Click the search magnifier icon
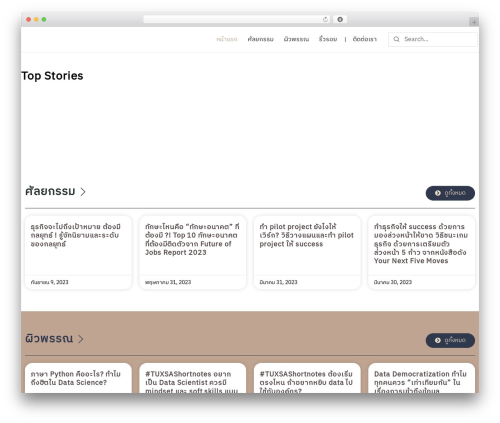The image size is (500, 423). (x=396, y=39)
